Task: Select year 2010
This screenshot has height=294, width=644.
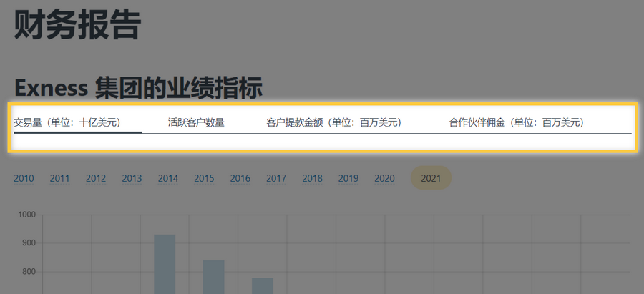Action: (24, 178)
